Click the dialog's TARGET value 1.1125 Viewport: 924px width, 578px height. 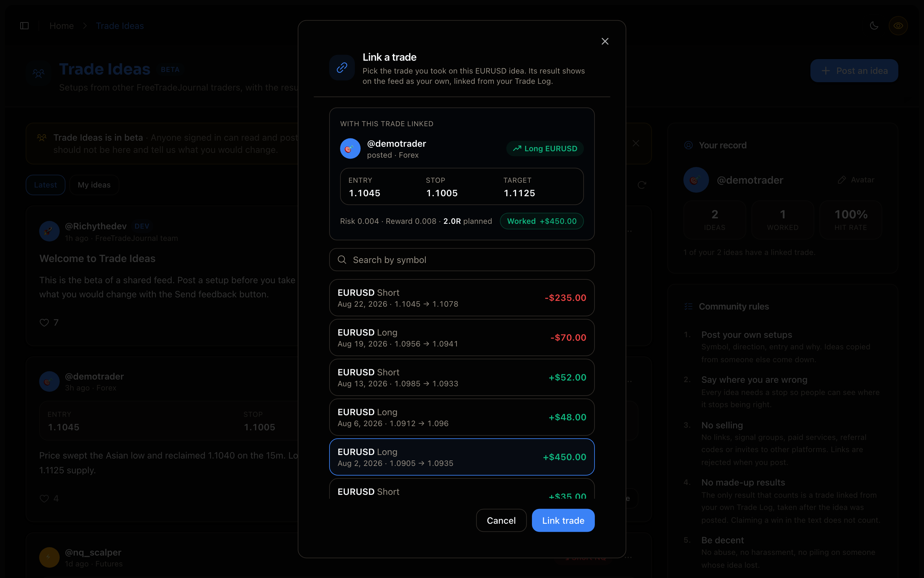(519, 193)
